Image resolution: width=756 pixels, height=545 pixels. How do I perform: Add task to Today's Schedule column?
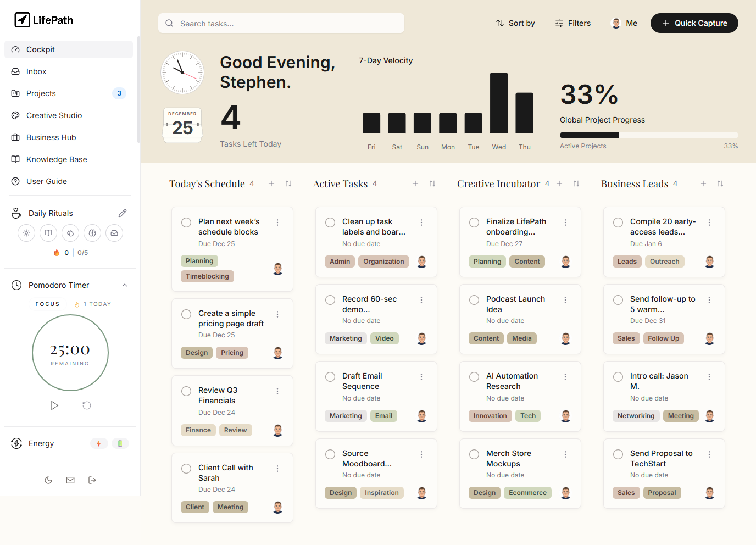point(271,183)
